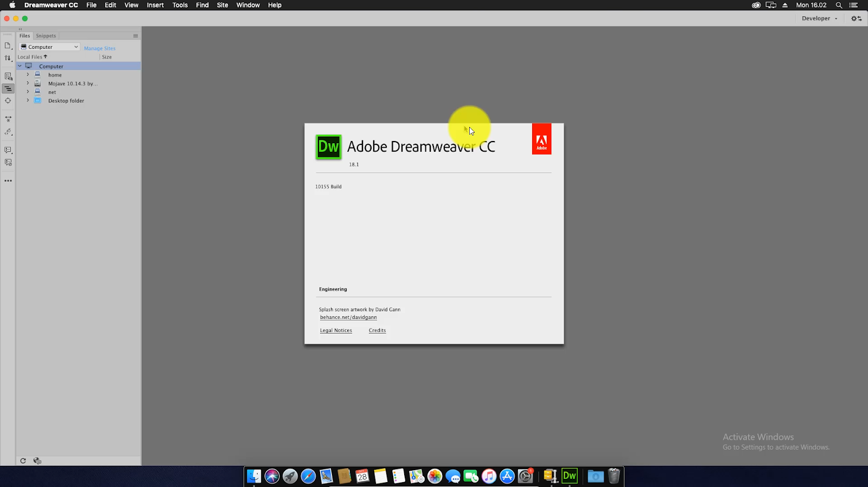This screenshot has height=487, width=868.
Task: Open Safari from the Dock
Action: click(x=308, y=476)
